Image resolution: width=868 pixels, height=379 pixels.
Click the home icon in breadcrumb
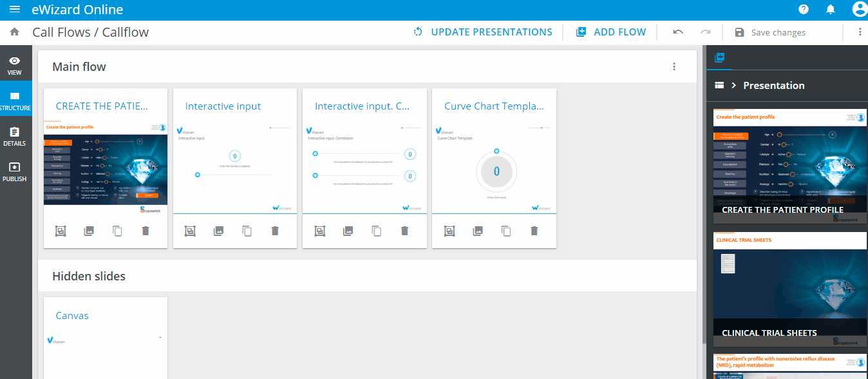coord(14,32)
